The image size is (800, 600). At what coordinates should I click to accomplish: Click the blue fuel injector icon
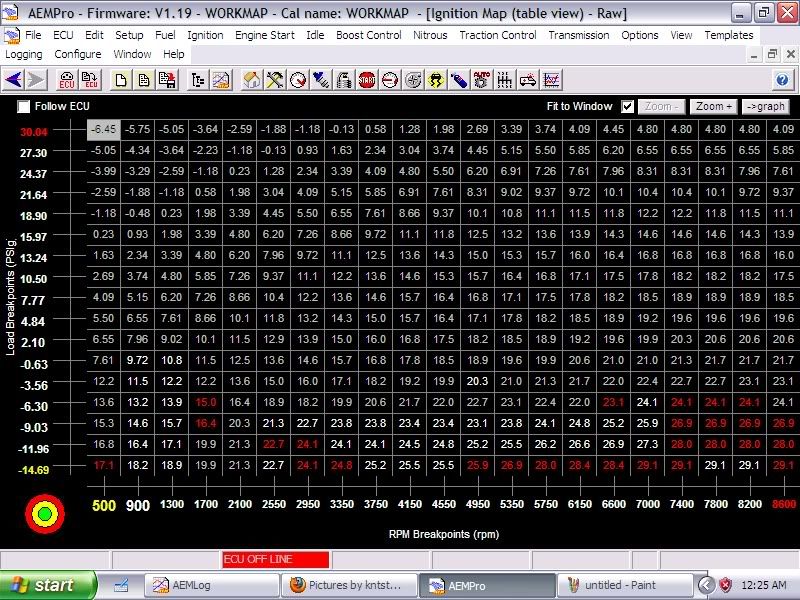click(321, 80)
